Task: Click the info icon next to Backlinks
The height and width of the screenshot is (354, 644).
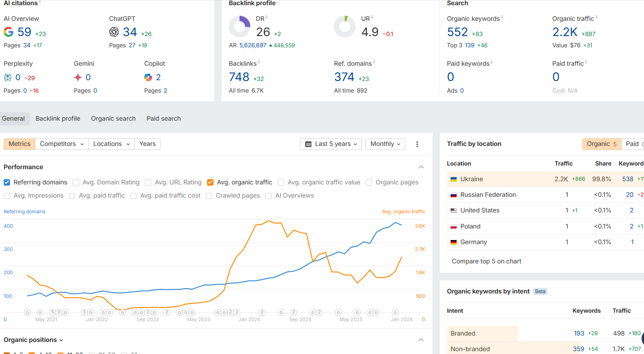Action: 259,62
